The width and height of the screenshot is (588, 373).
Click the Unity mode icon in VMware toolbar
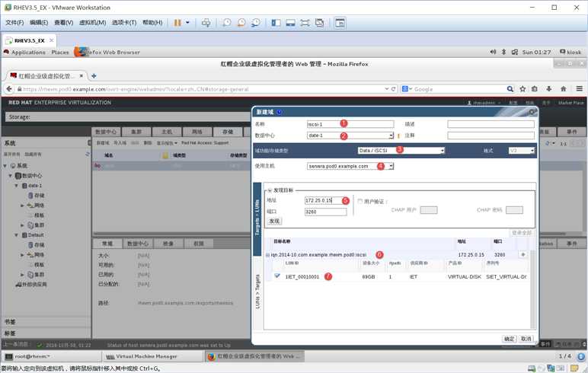point(319,23)
